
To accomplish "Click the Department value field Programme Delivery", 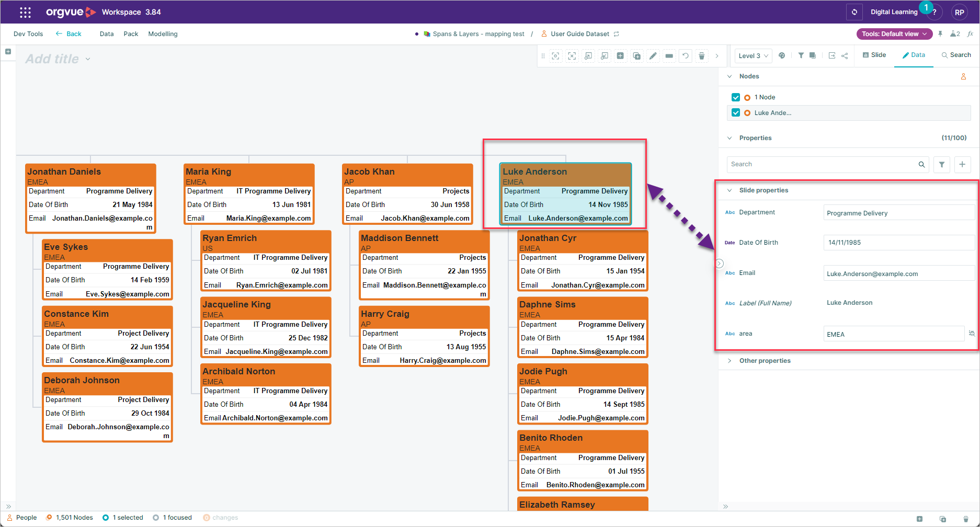I will pyautogui.click(x=899, y=213).
